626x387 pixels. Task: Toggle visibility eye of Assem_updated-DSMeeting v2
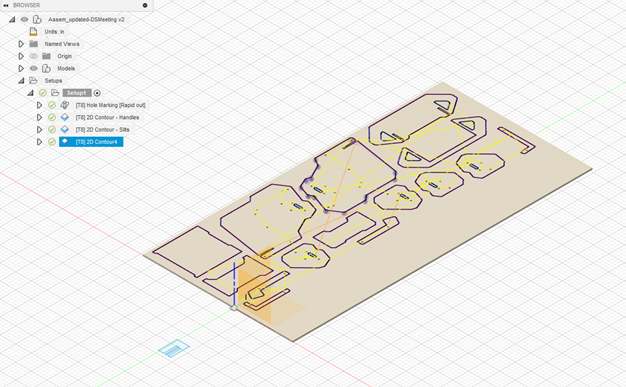(x=24, y=19)
